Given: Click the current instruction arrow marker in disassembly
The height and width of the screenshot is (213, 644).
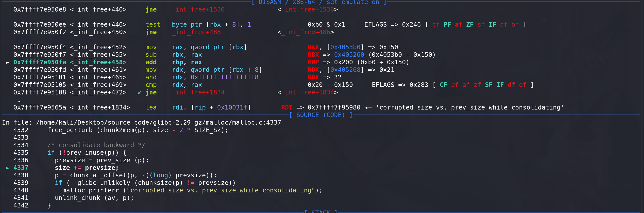Looking at the screenshot, I should (8, 62).
